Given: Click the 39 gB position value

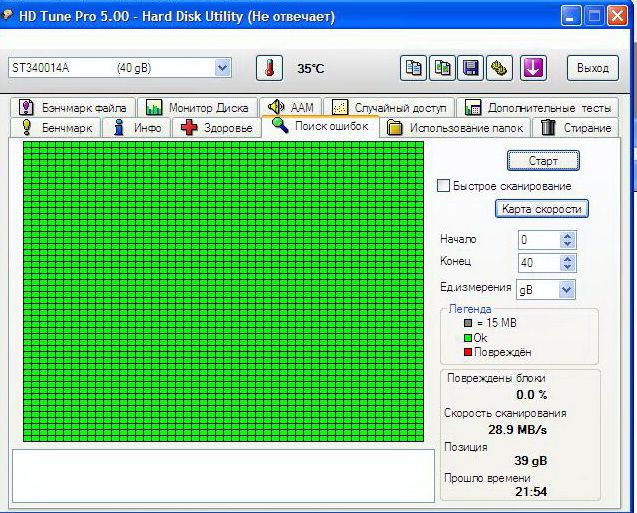Looking at the screenshot, I should coord(531,461).
